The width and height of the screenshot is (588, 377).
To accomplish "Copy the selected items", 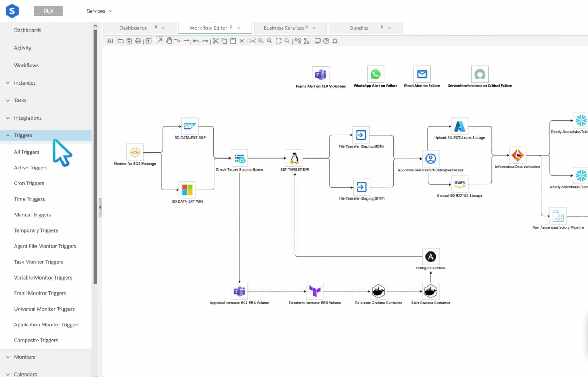I will click(224, 41).
